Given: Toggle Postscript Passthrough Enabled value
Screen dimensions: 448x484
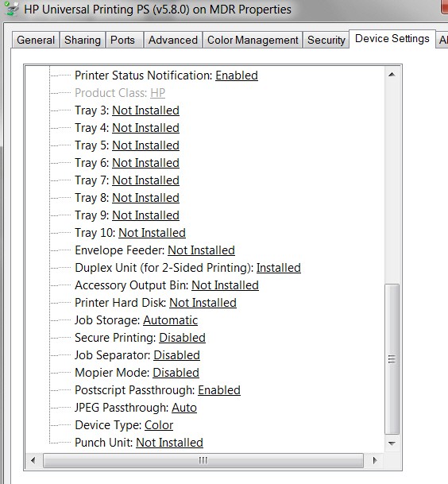Looking at the screenshot, I should pyautogui.click(x=219, y=390).
